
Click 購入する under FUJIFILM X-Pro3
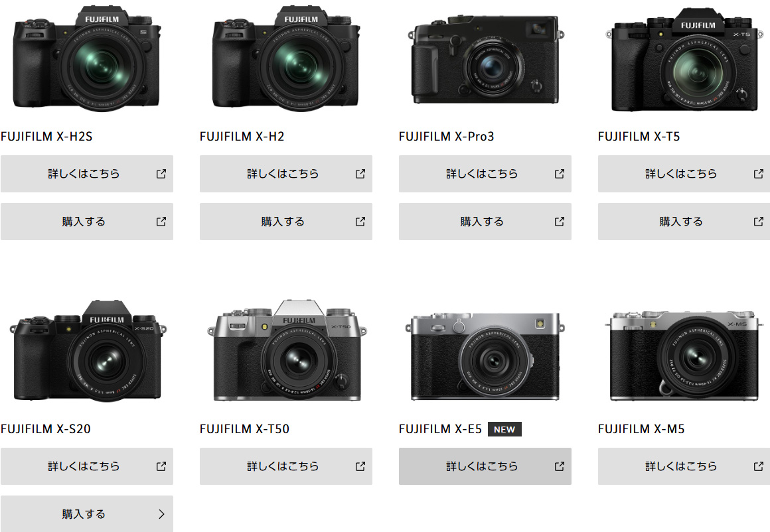[485, 222]
